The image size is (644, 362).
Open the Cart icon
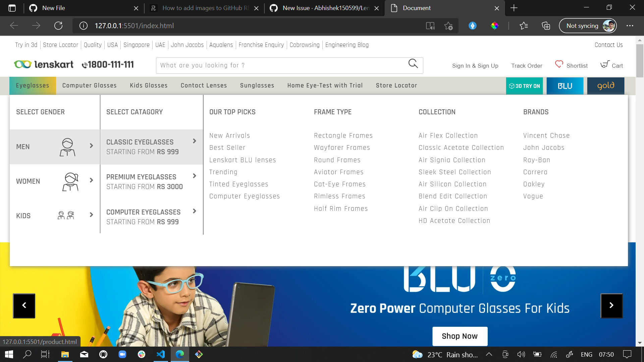[605, 64]
